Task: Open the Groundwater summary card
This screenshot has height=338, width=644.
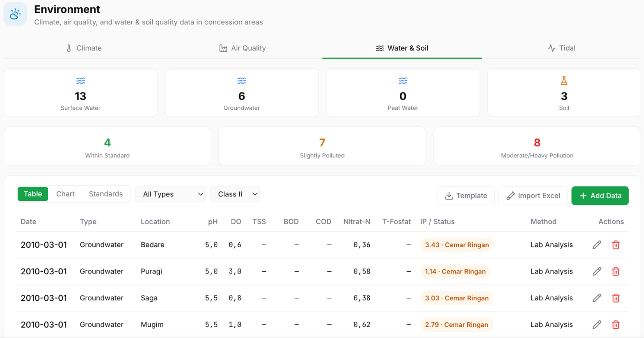Action: click(x=241, y=93)
